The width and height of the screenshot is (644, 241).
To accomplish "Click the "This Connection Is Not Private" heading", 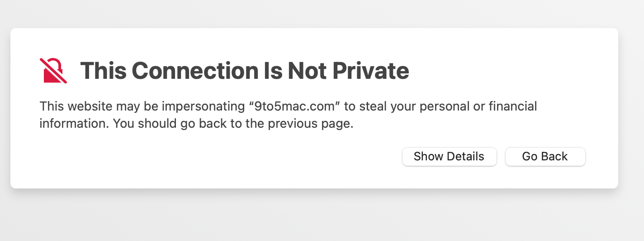I will pyautogui.click(x=245, y=71).
